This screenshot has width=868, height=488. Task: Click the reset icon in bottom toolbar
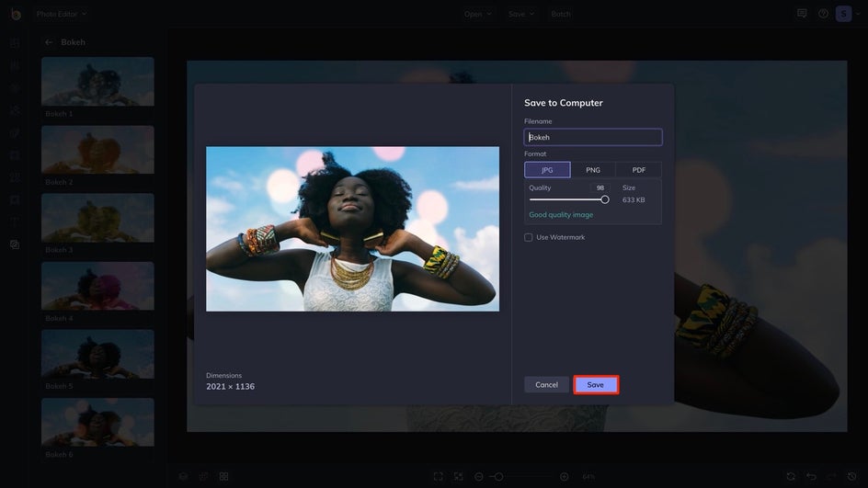pyautogui.click(x=791, y=476)
